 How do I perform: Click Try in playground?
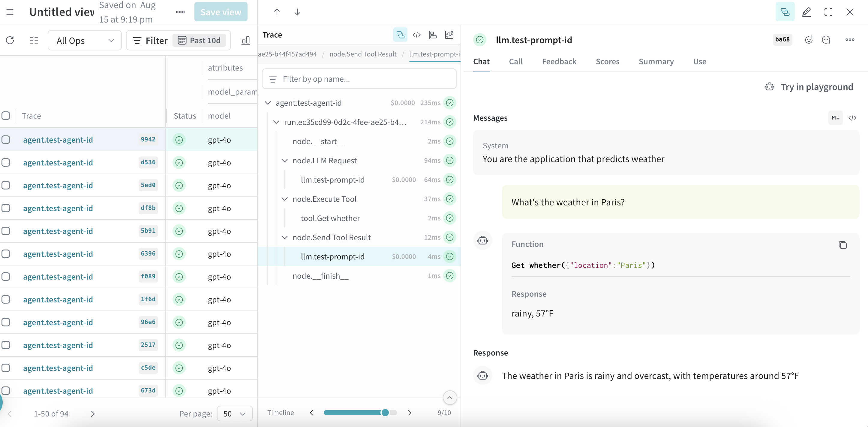(809, 87)
